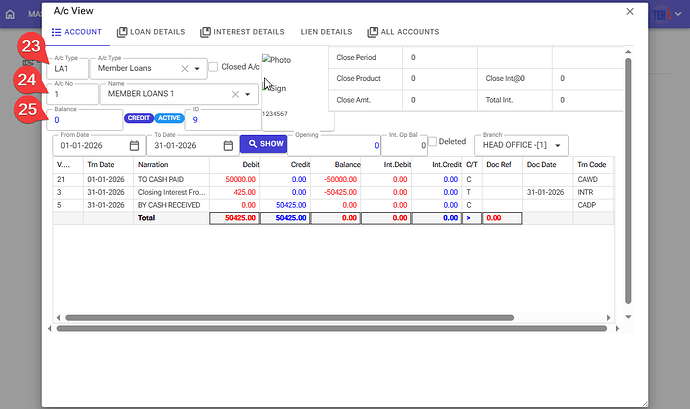Image resolution: width=690 pixels, height=409 pixels.
Task: Go to the All Accounts tab
Action: tap(403, 32)
